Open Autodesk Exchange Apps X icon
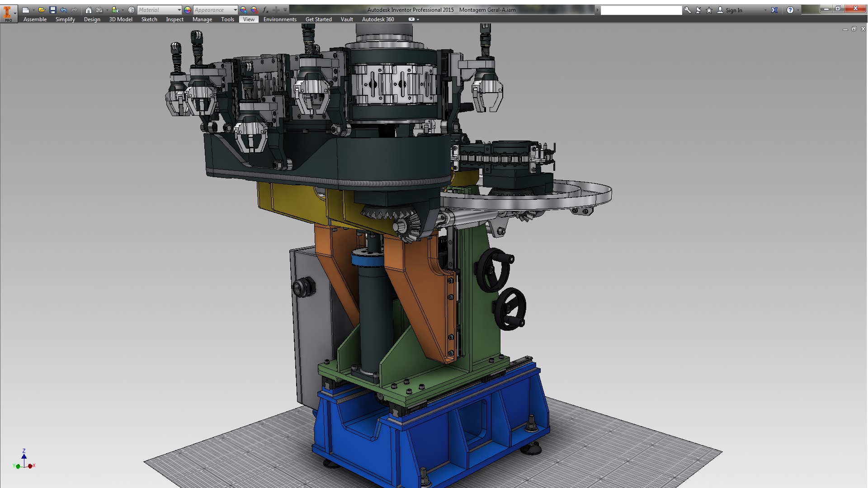 coord(774,10)
